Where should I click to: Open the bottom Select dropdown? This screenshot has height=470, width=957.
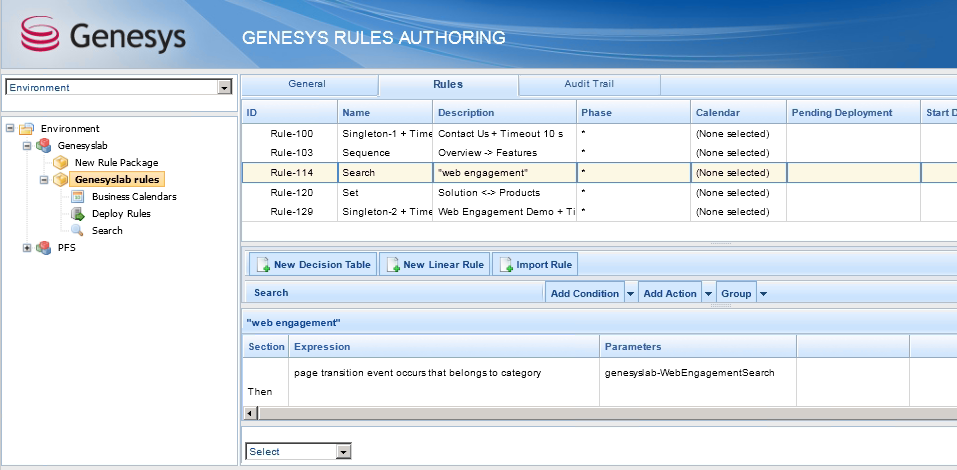pos(343,452)
